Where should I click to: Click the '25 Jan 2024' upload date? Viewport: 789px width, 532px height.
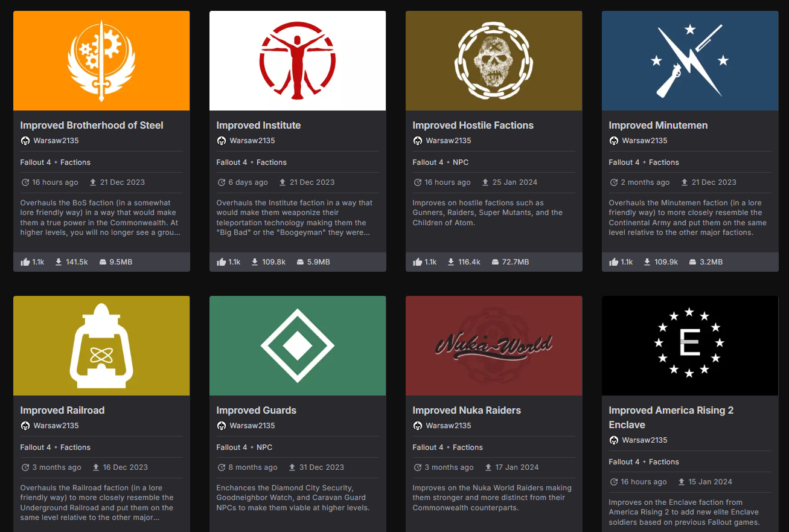click(x=515, y=182)
